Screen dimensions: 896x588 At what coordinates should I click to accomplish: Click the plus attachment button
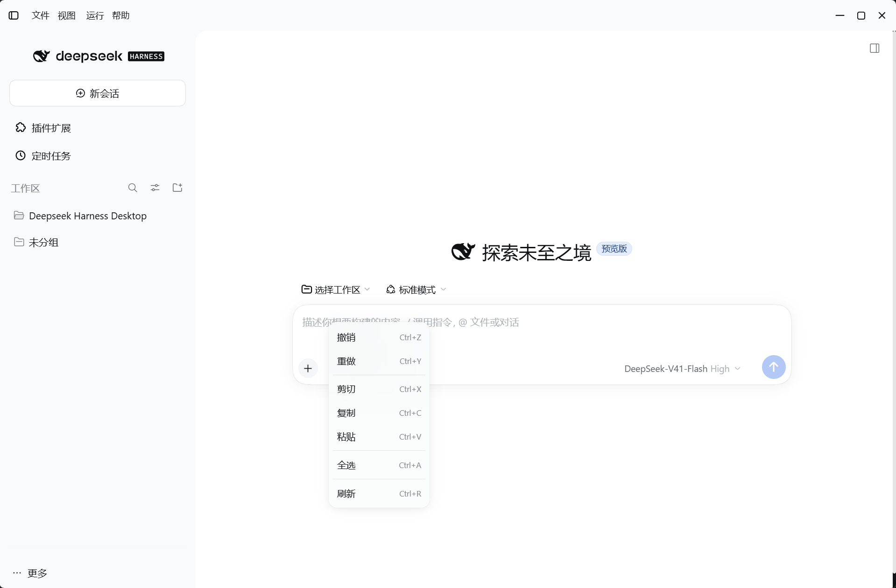pyautogui.click(x=308, y=368)
